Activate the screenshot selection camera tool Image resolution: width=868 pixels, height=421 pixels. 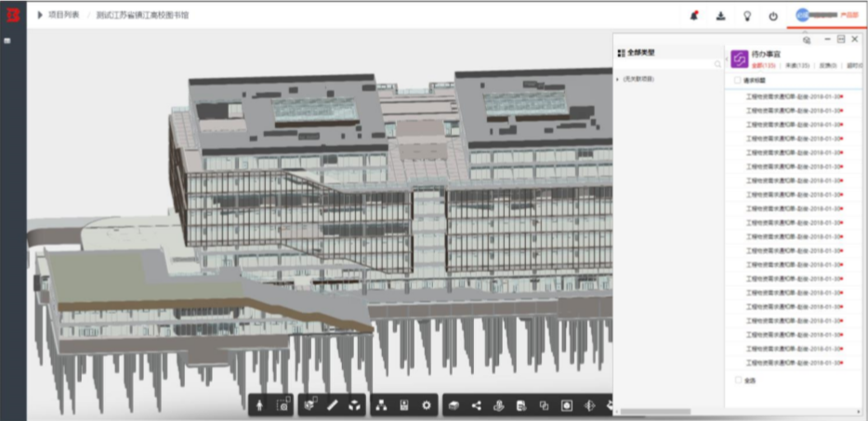tap(283, 405)
